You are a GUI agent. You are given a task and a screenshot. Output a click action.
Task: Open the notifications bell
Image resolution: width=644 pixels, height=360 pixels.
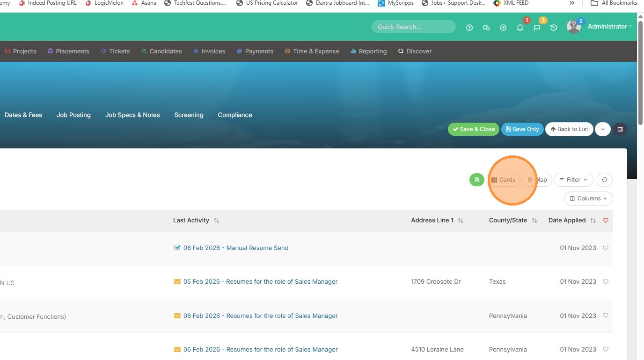[520, 28]
